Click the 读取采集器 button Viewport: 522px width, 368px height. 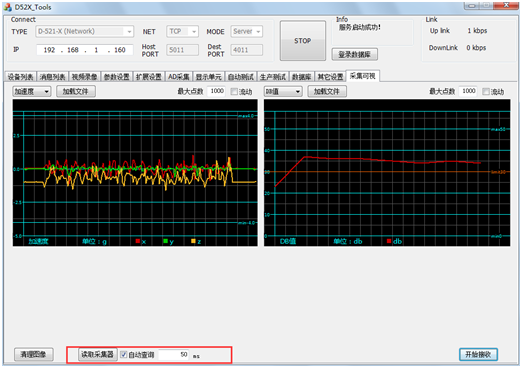click(98, 354)
